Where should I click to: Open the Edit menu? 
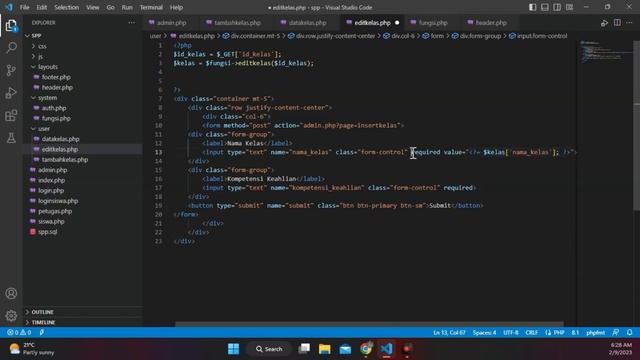41,7
